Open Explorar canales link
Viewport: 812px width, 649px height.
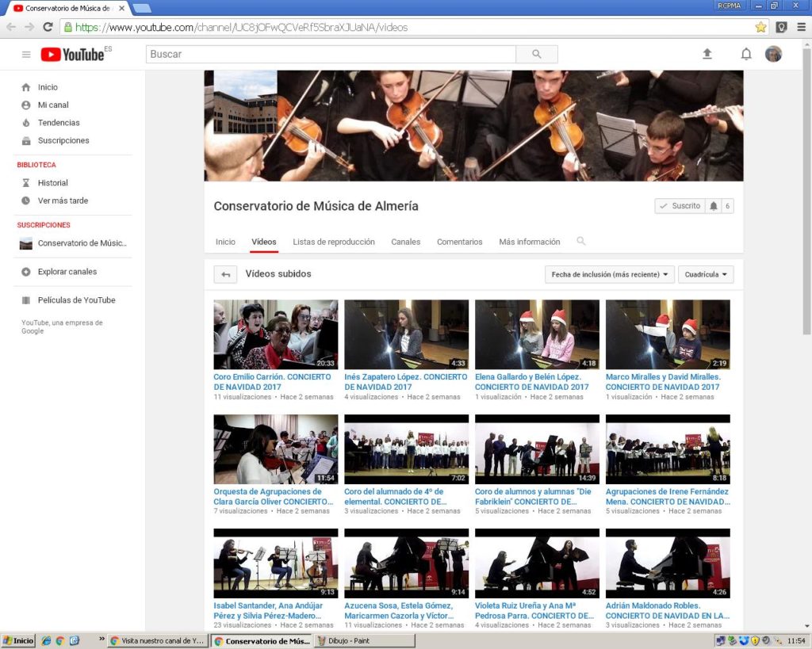tap(67, 272)
